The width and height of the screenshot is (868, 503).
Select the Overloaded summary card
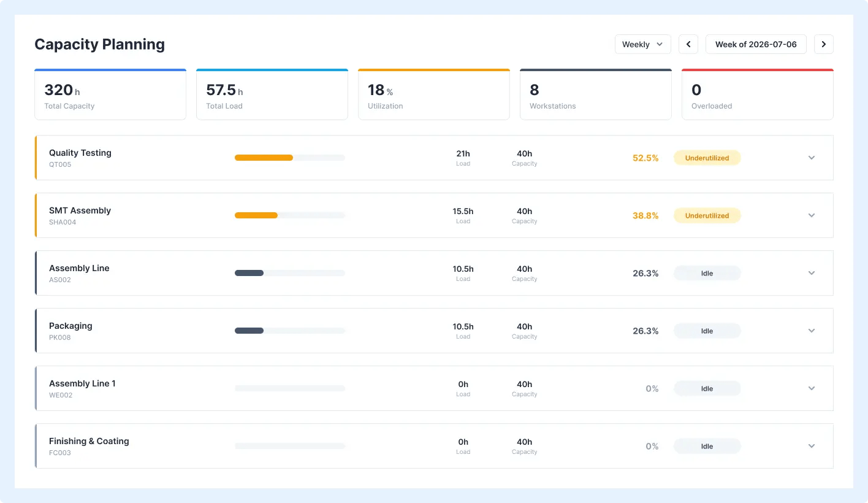click(x=758, y=94)
